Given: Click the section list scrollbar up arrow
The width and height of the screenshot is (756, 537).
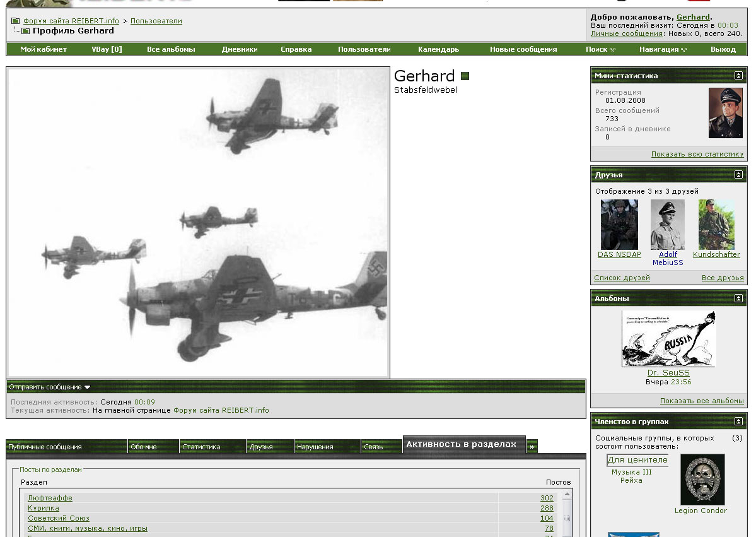Looking at the screenshot, I should point(567,494).
